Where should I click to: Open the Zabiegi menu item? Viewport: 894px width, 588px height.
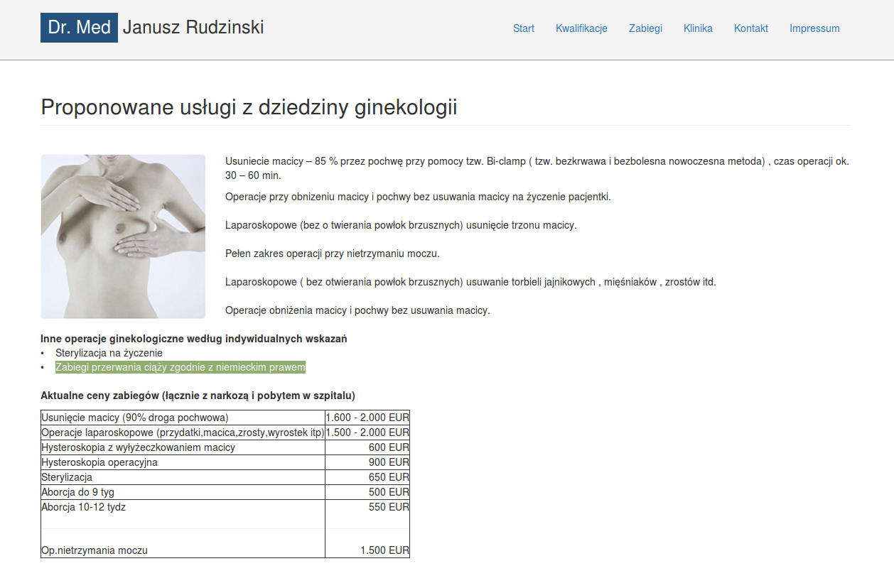645,28
